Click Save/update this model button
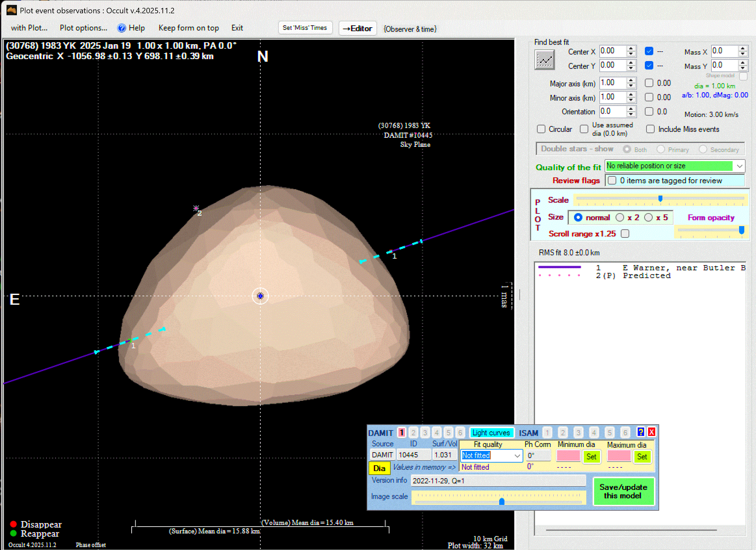The width and height of the screenshot is (756, 550). click(x=623, y=492)
